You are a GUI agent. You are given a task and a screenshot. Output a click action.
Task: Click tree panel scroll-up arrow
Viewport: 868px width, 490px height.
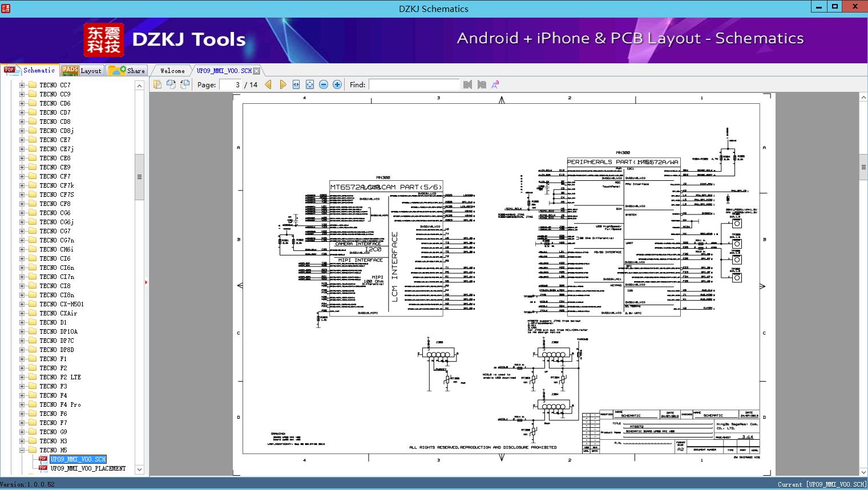139,86
